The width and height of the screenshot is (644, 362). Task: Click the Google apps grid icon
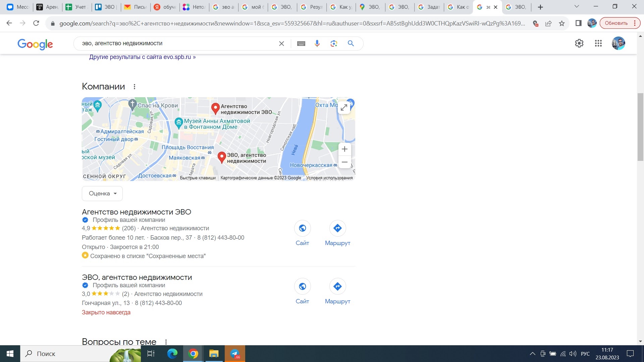[598, 43]
